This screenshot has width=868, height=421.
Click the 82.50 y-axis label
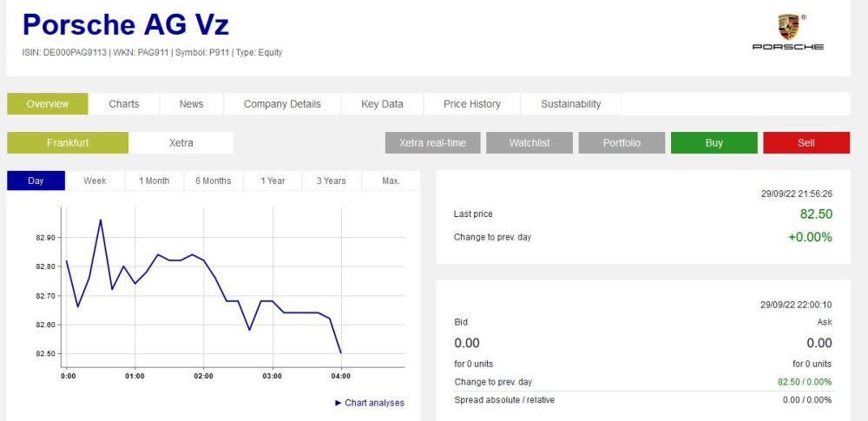tap(45, 354)
